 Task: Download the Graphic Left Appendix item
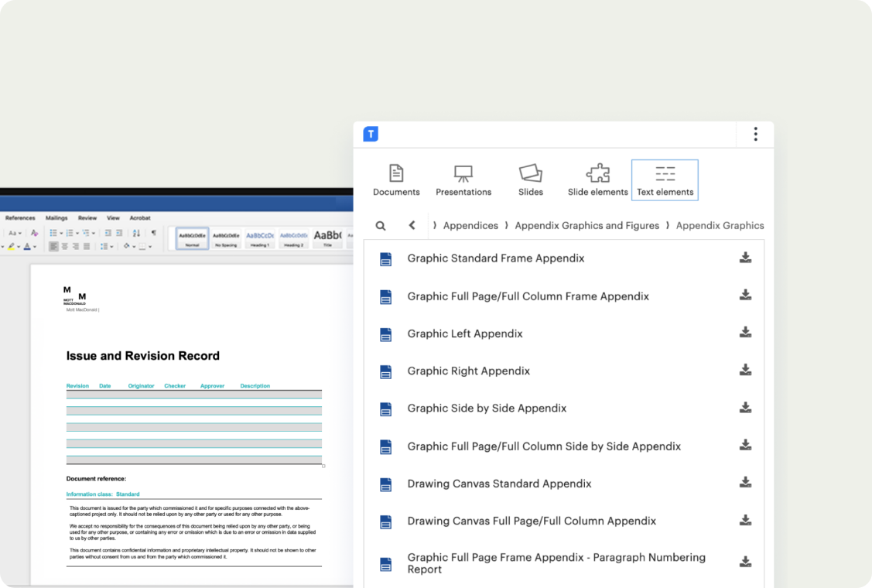click(745, 333)
